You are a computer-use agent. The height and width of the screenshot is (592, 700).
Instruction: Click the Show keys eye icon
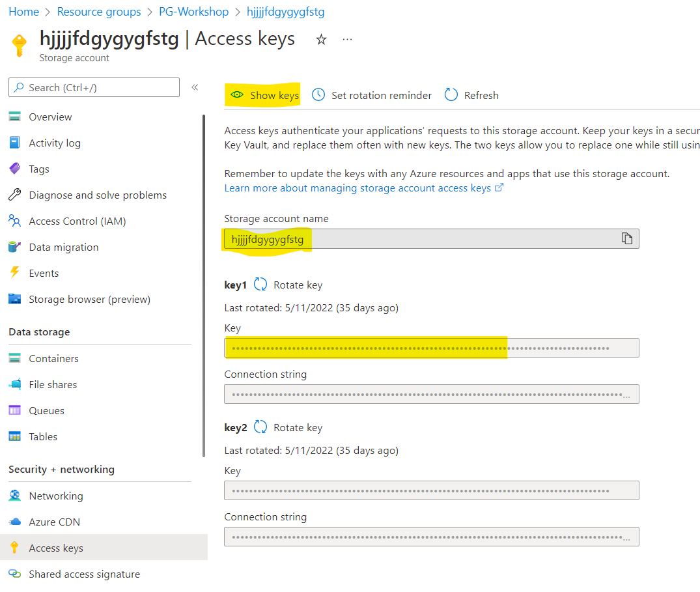coord(237,95)
